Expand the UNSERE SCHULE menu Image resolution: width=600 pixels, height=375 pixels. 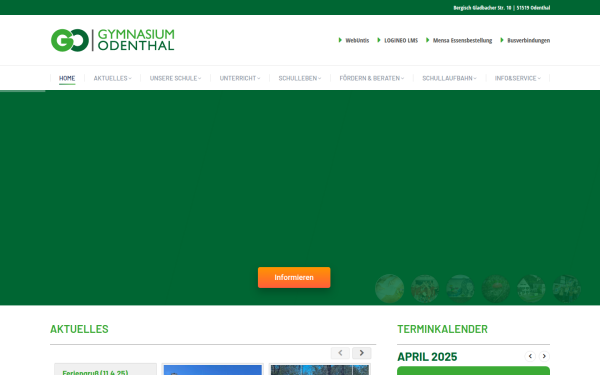point(175,78)
